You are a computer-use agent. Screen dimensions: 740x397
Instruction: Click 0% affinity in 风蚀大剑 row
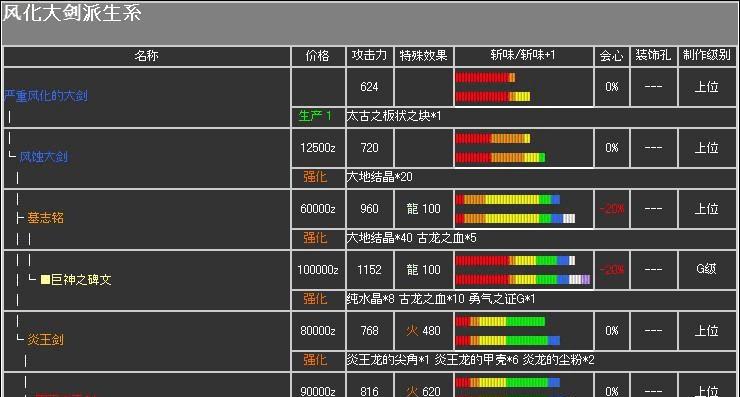coord(612,148)
